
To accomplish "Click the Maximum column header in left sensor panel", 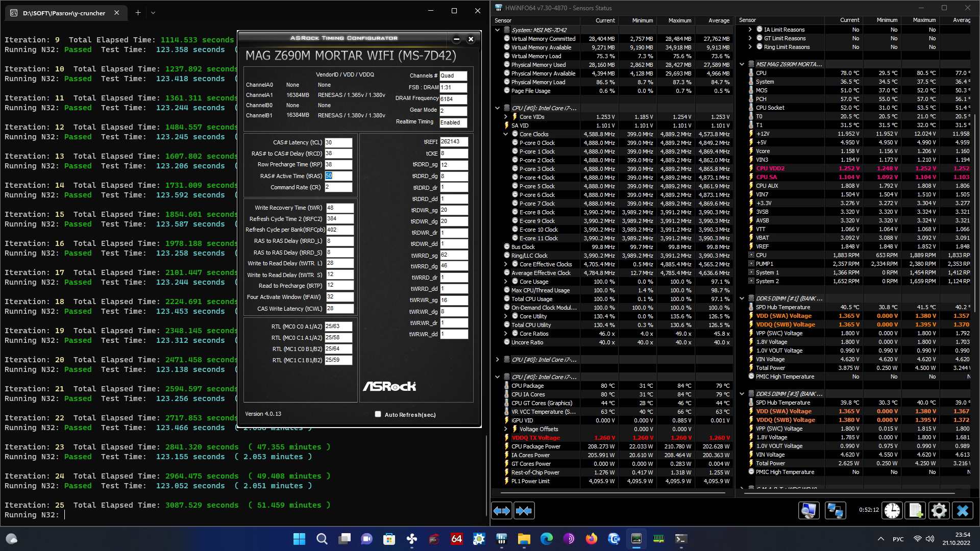I will coord(680,20).
